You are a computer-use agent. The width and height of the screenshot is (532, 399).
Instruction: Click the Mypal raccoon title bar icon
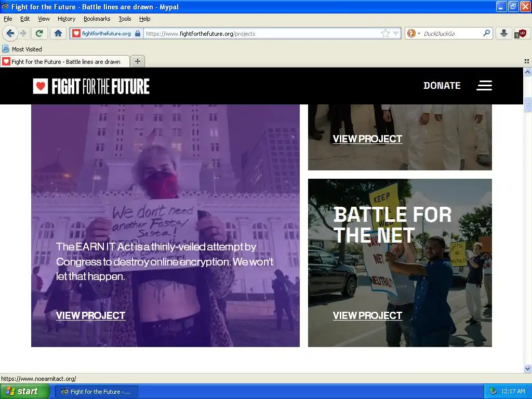5,6
